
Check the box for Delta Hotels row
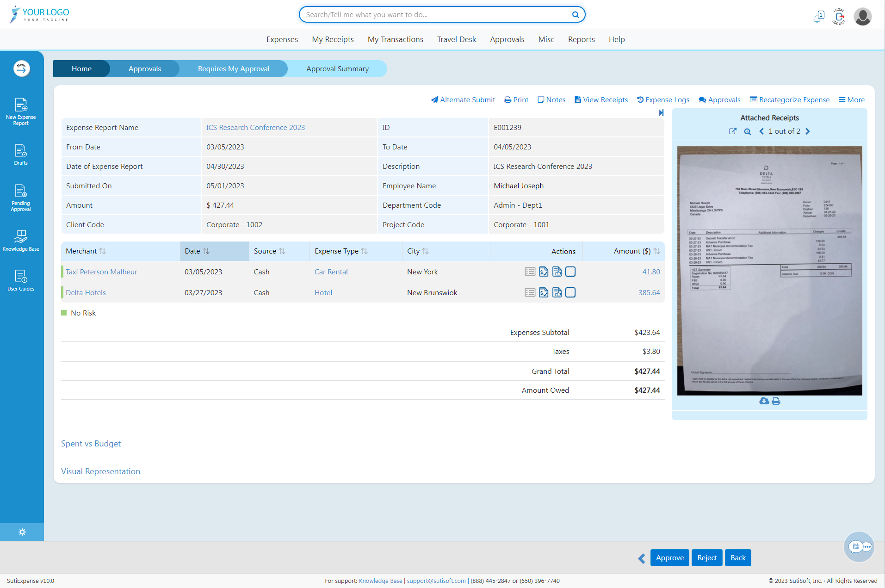point(570,292)
